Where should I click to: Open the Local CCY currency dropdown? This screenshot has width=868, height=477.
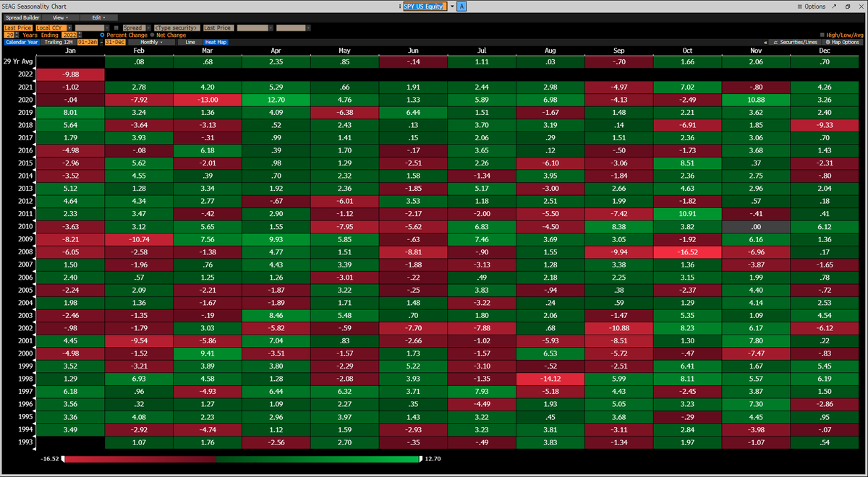[x=69, y=27]
